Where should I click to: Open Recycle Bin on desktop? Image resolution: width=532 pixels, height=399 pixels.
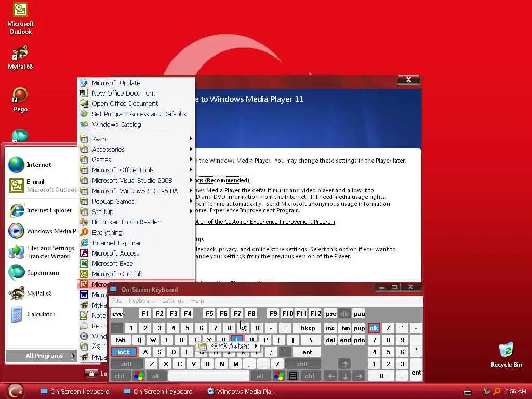click(506, 355)
